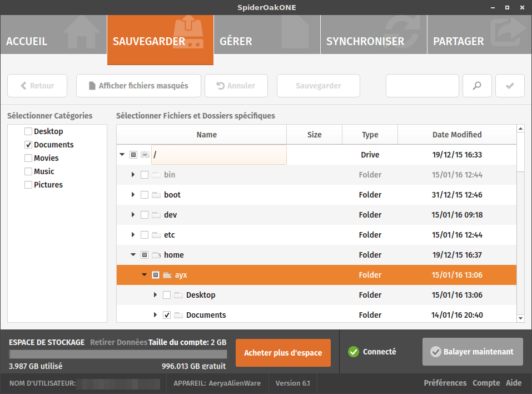Tick the Pictures category checkbox
532x394 pixels.
(28, 185)
